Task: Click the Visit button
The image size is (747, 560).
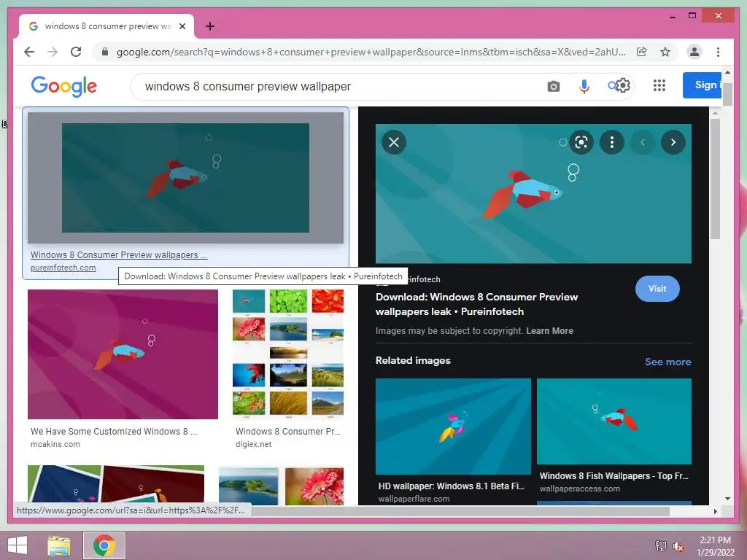Action: pos(657,289)
